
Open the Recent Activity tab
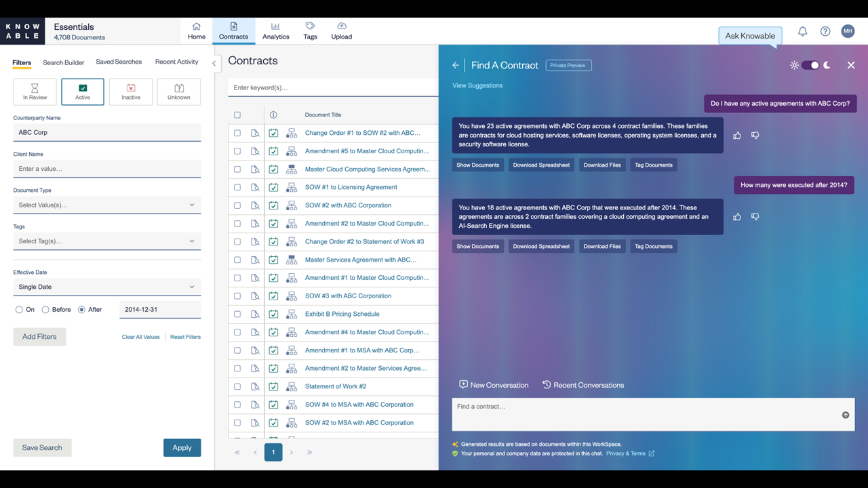point(176,62)
